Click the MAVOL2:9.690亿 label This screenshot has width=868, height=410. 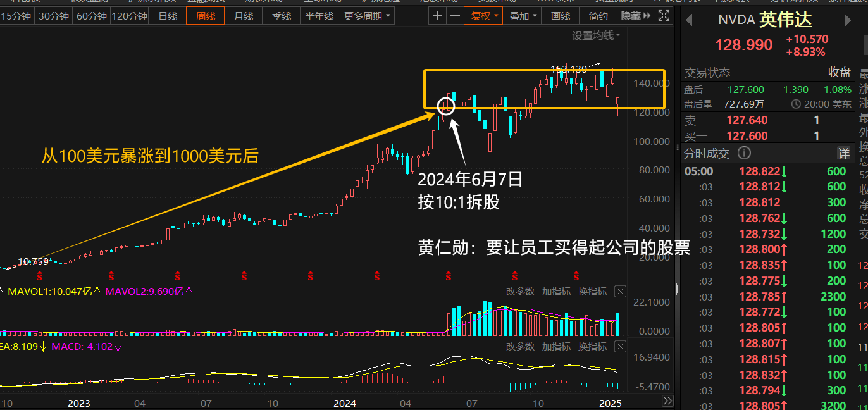point(144,292)
